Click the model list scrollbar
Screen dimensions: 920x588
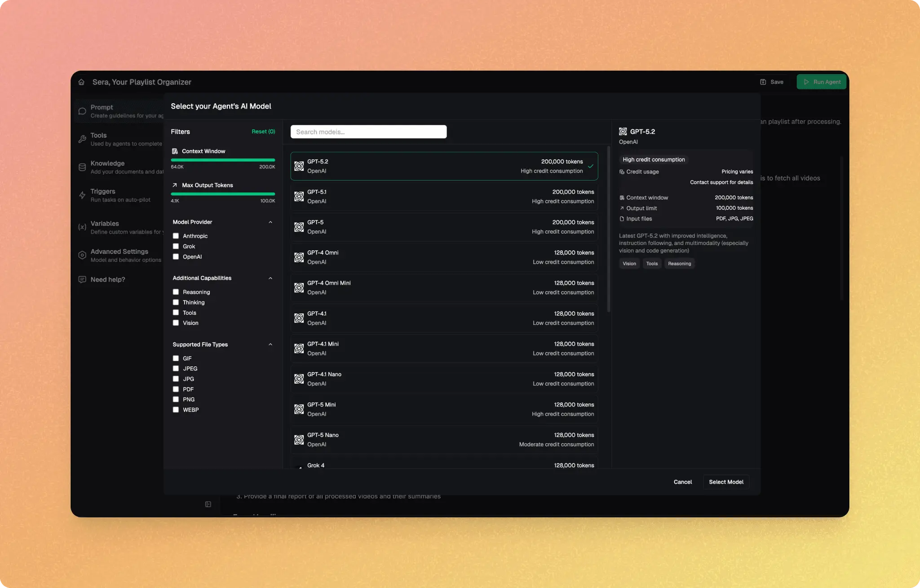(609, 229)
